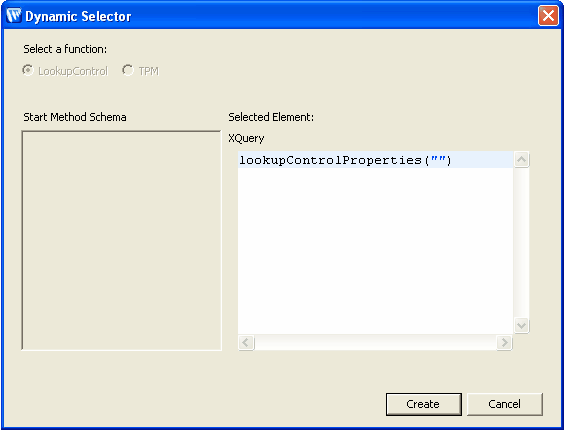The height and width of the screenshot is (430, 564).
Task: Click the Select a function label
Action: coord(65,49)
